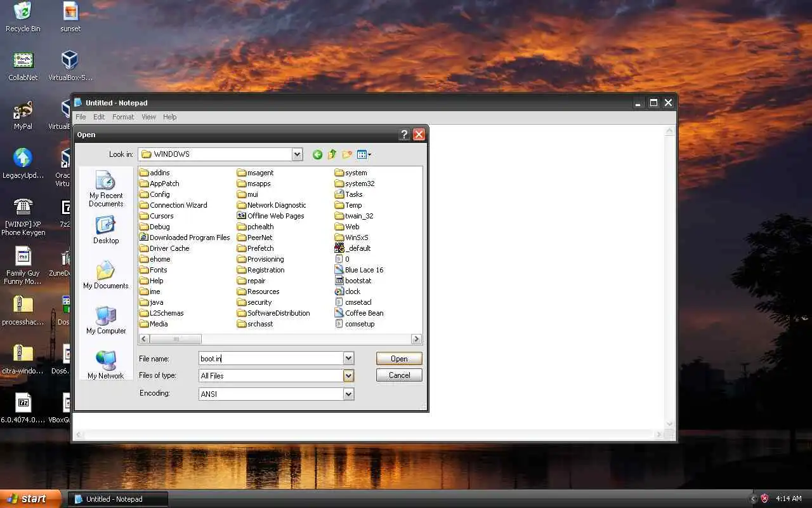Select the CollabNet desktop icon
The width and height of the screenshot is (812, 508).
(23, 66)
